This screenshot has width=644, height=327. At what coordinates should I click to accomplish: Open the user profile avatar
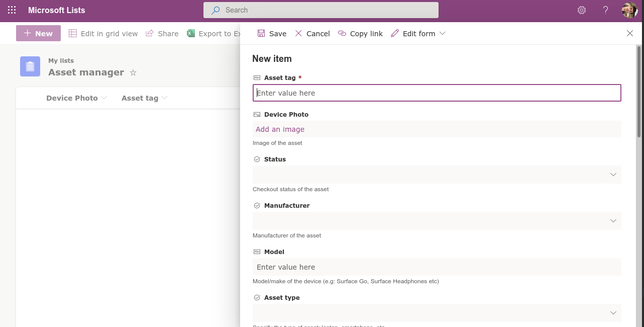[x=630, y=10]
